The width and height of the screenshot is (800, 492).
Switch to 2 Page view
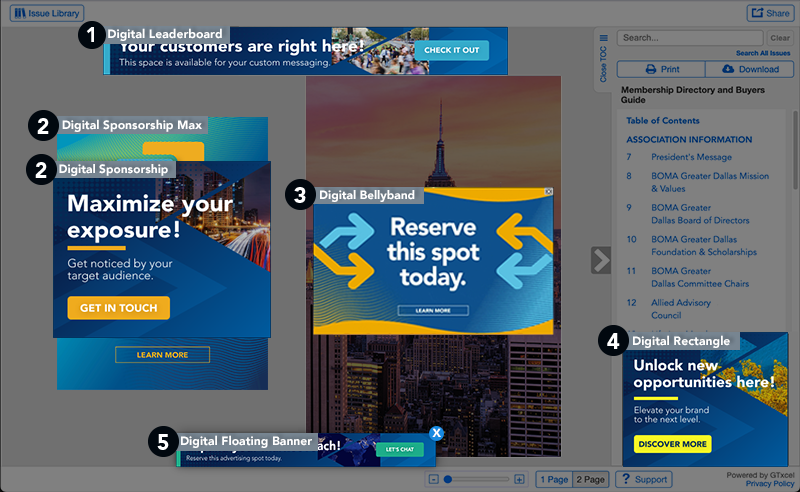[x=592, y=480]
